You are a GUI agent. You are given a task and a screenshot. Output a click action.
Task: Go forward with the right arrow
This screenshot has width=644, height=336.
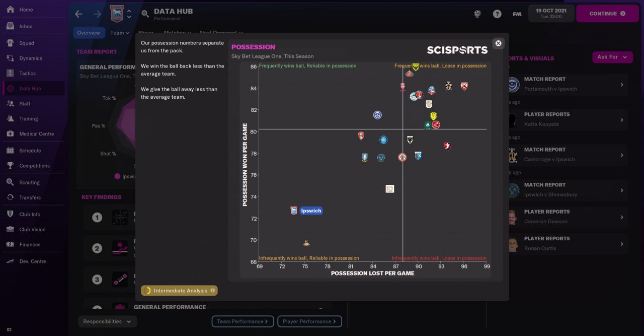(x=98, y=14)
